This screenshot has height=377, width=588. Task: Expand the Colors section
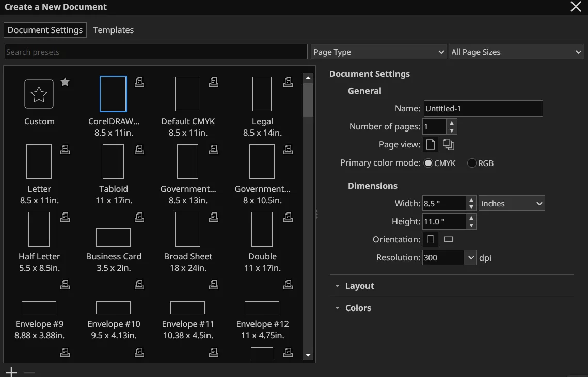coord(358,308)
